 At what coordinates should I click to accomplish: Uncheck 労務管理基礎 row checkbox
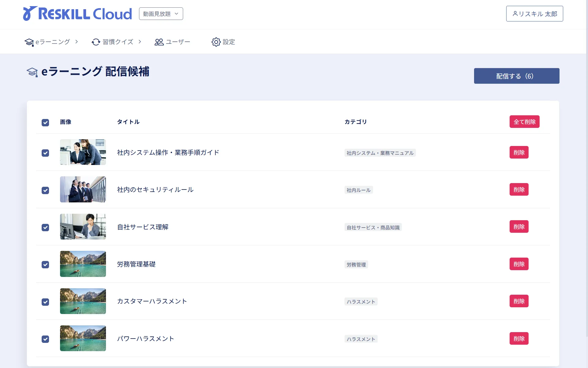tap(45, 265)
